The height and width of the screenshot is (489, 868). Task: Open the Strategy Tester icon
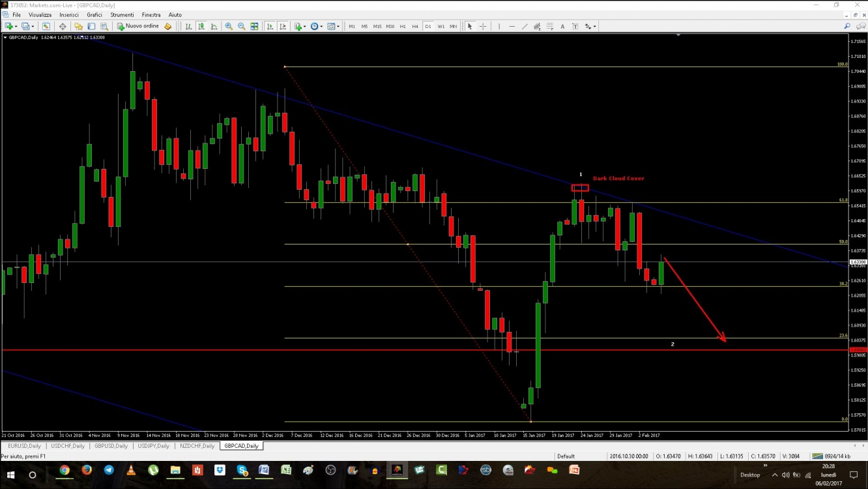pos(104,26)
